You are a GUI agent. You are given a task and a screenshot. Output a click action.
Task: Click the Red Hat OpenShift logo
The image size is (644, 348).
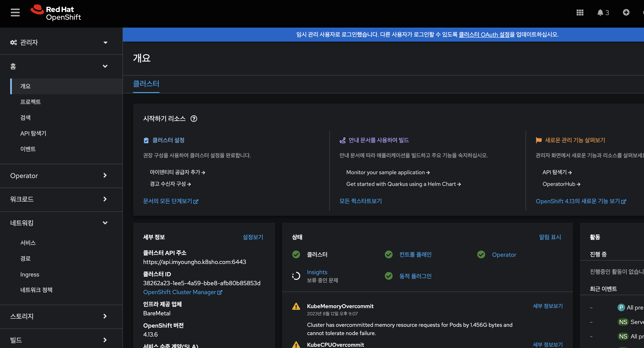(x=56, y=13)
